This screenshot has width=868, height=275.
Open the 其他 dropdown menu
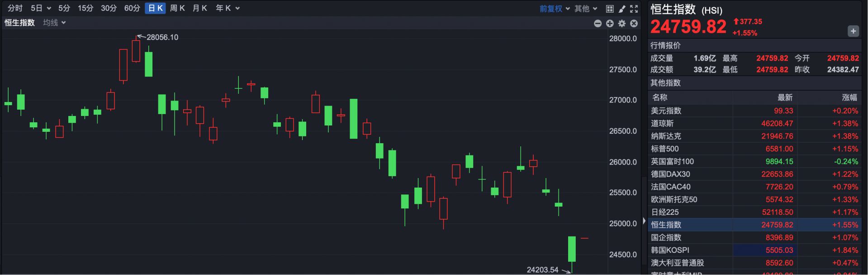(586, 9)
